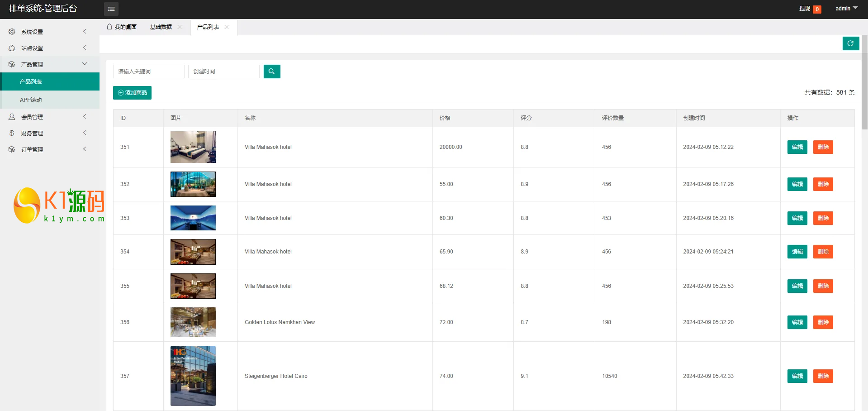Open the 提现 notification badge

coord(817,9)
